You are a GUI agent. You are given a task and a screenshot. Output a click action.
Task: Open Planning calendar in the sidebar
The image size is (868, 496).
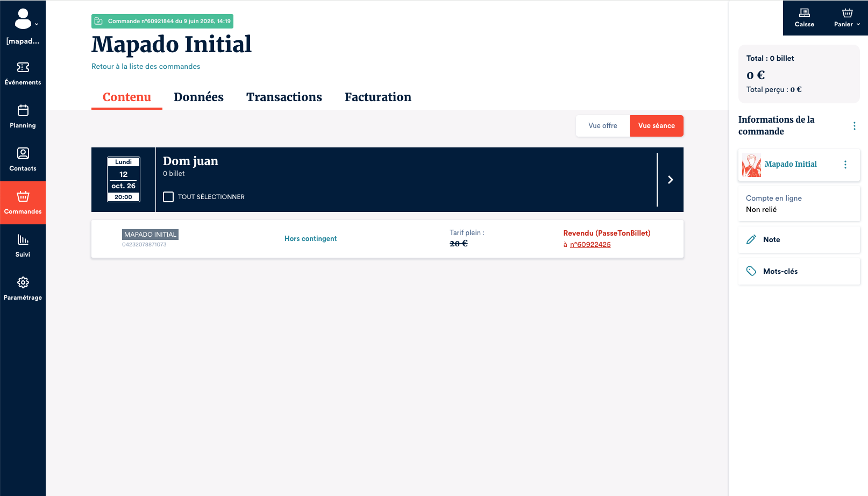point(23,117)
